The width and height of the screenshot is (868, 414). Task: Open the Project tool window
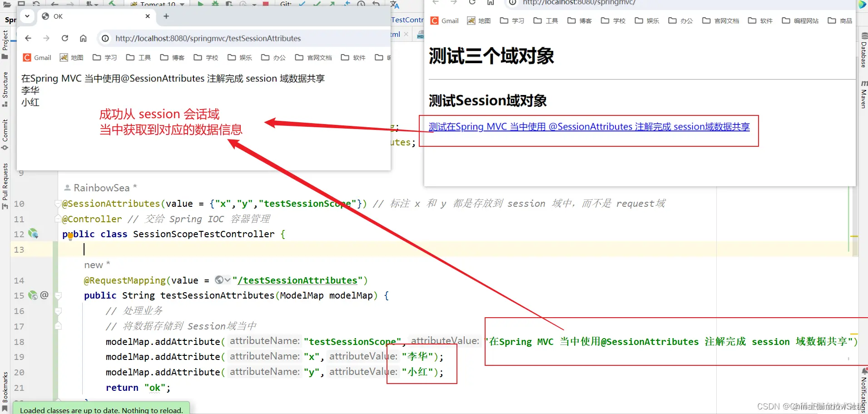click(5, 44)
